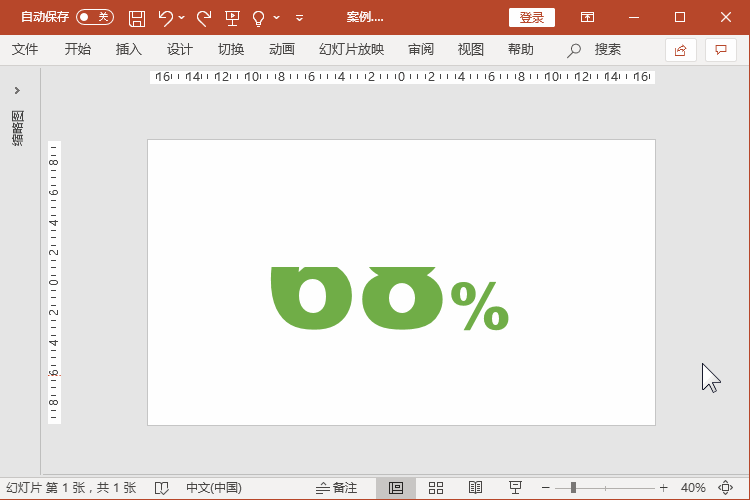Open the 视图 tab
Viewport: 750px width, 500px height.
(471, 49)
